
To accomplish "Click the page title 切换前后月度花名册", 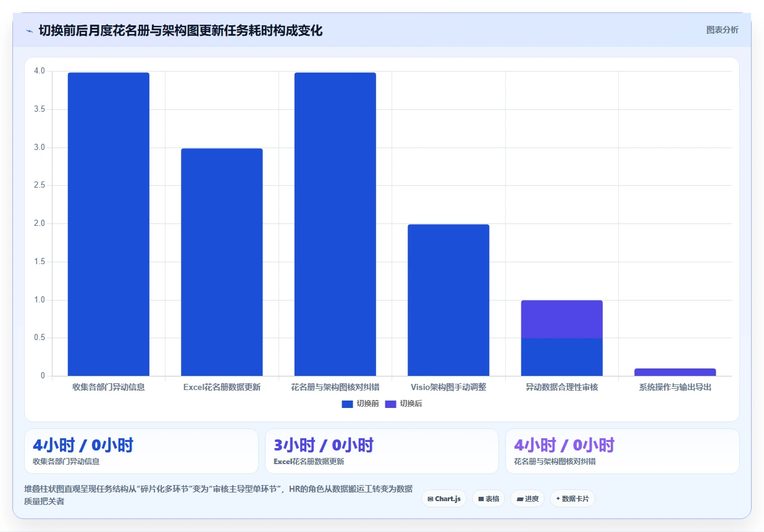I will click(x=180, y=30).
